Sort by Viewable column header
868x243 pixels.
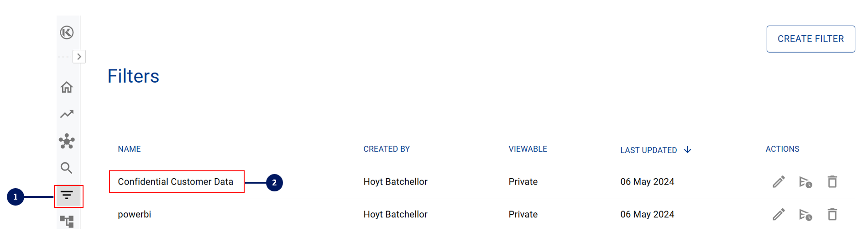528,149
